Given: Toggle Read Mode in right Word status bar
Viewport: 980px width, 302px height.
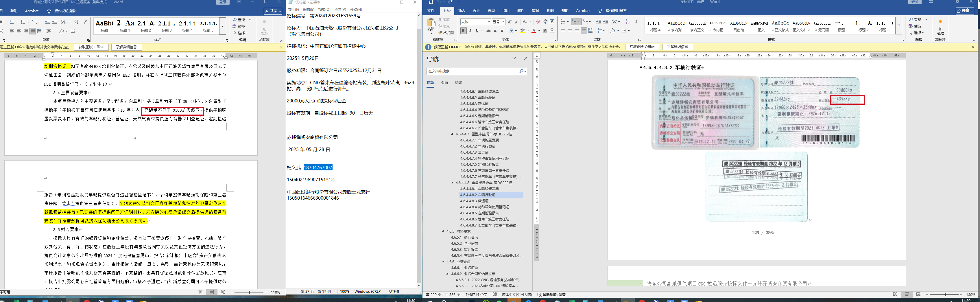Looking at the screenshot, I should (895, 294).
